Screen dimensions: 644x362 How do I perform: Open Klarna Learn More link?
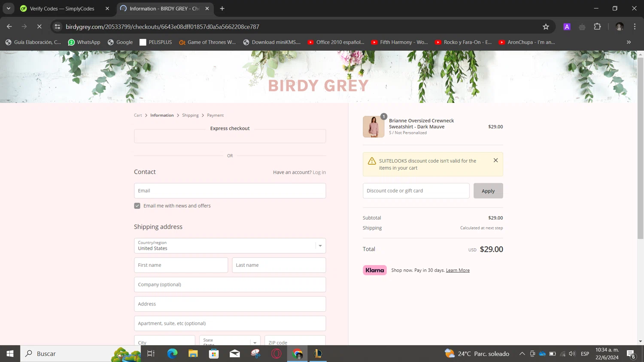tap(458, 270)
